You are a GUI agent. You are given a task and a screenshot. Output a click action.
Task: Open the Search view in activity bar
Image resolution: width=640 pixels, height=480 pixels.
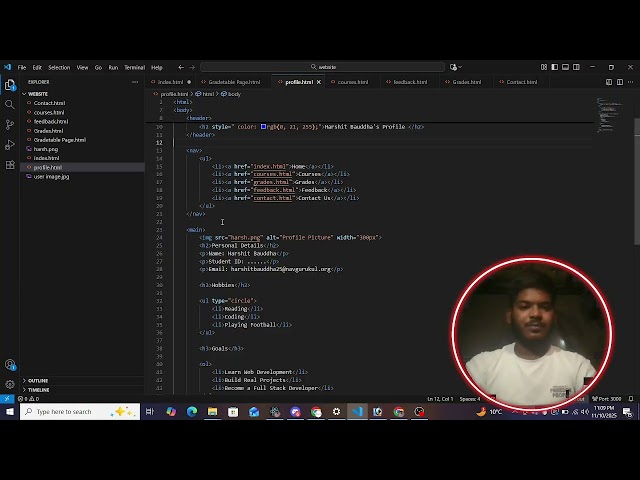pos(10,105)
